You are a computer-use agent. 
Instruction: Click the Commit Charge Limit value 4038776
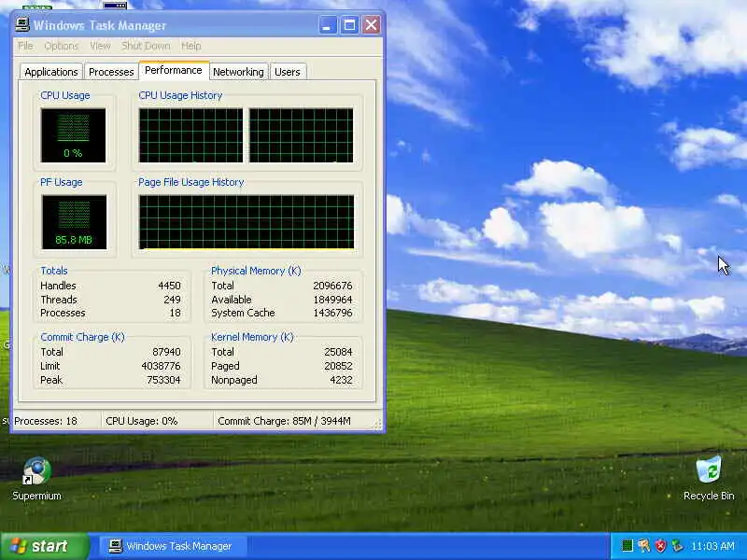161,366
